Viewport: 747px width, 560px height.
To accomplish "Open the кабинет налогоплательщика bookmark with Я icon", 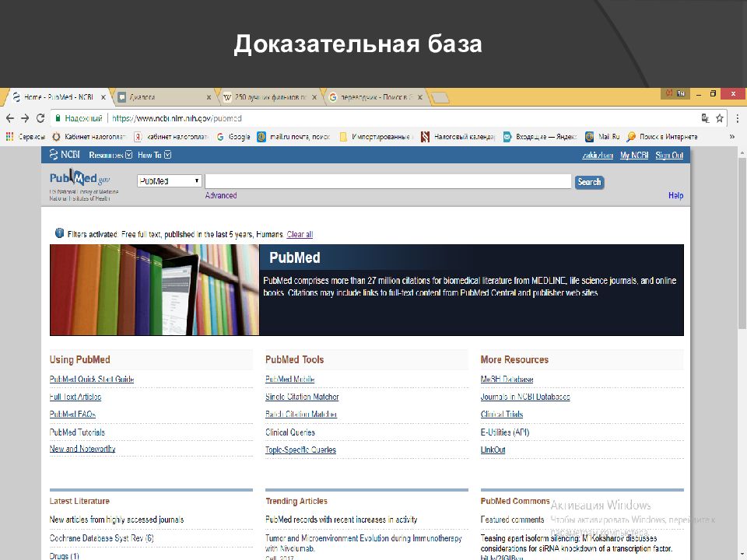I will pyautogui.click(x=171, y=137).
